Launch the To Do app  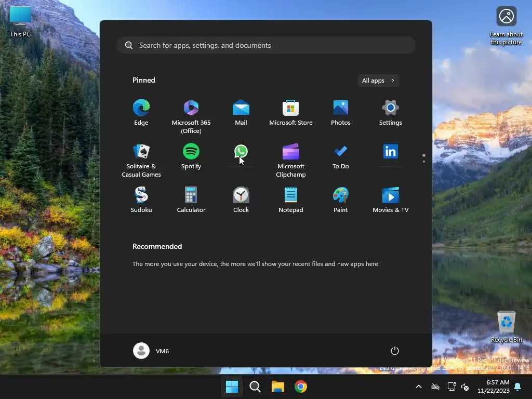click(341, 156)
